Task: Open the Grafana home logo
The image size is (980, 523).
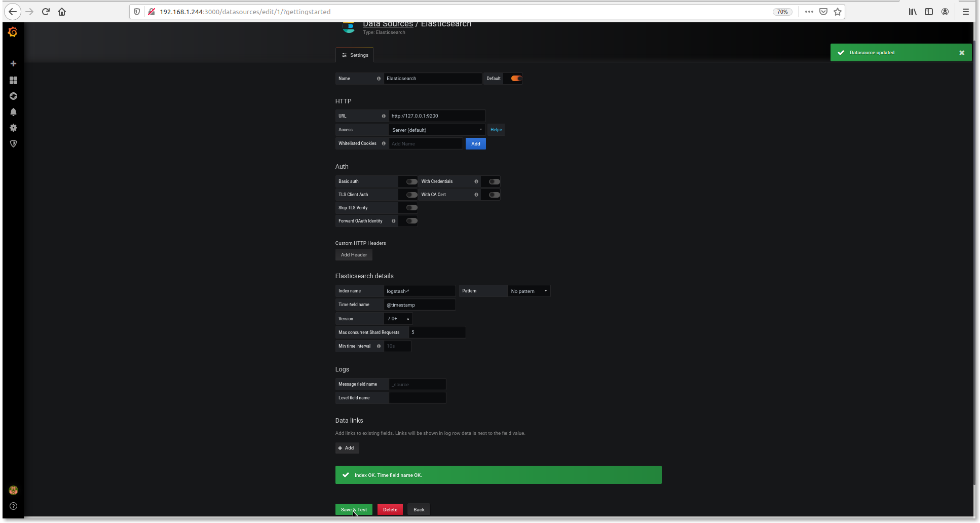Action: coord(13,32)
